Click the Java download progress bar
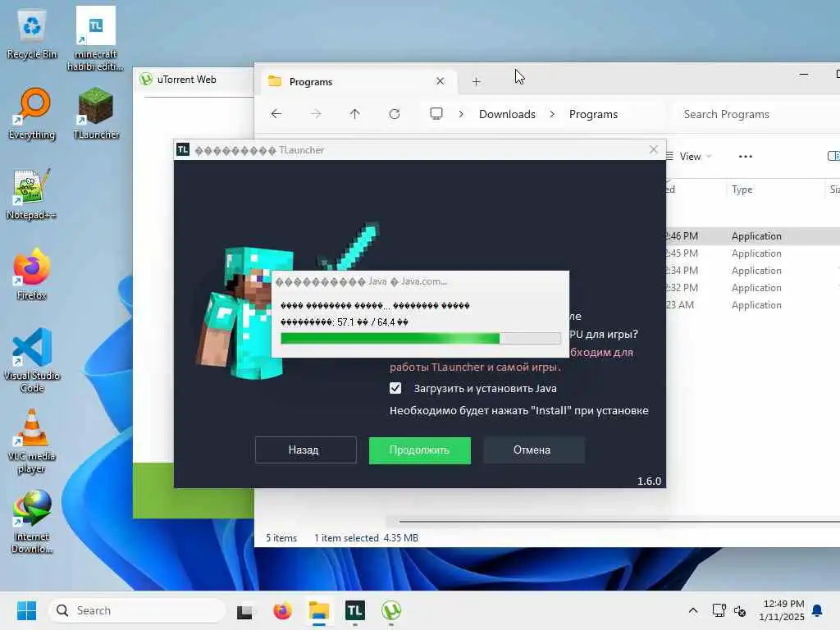Image resolution: width=840 pixels, height=630 pixels. [x=421, y=338]
